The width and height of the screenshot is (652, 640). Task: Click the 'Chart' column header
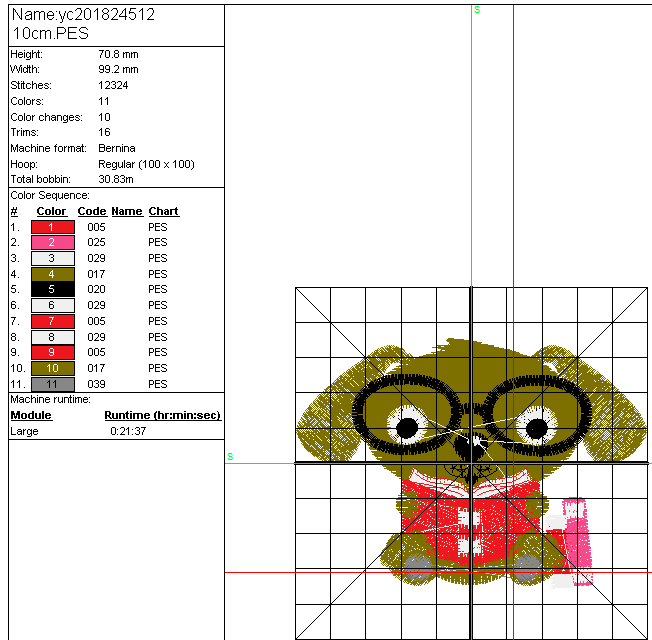tap(163, 211)
